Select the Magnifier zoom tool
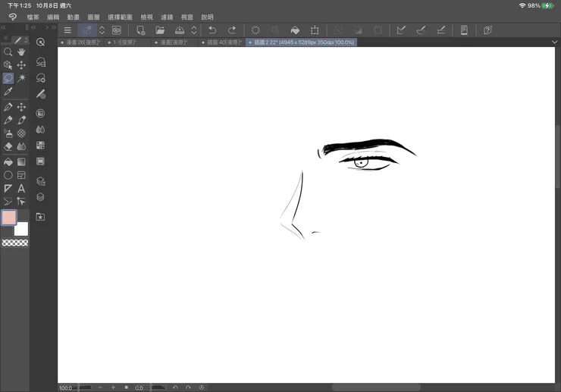Image resolution: width=561 pixels, height=392 pixels. click(x=8, y=52)
